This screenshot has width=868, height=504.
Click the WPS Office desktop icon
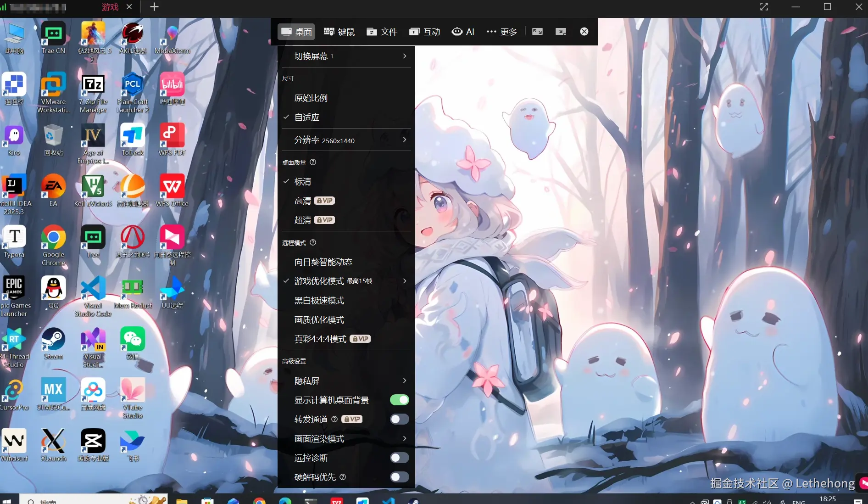(172, 190)
